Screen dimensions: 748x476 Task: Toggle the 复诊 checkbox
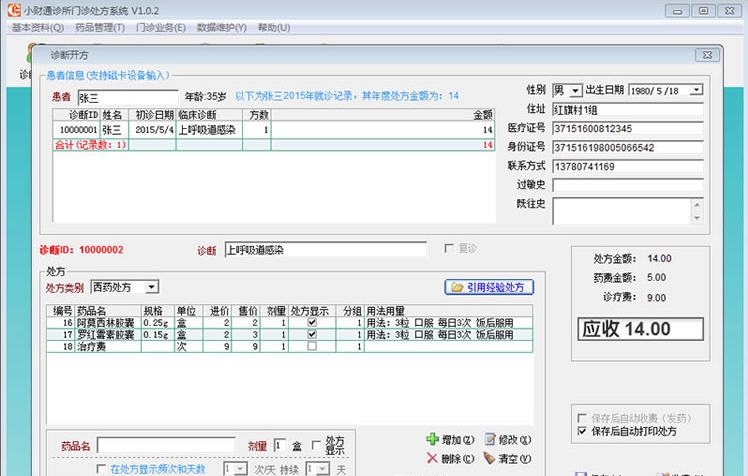(449, 248)
